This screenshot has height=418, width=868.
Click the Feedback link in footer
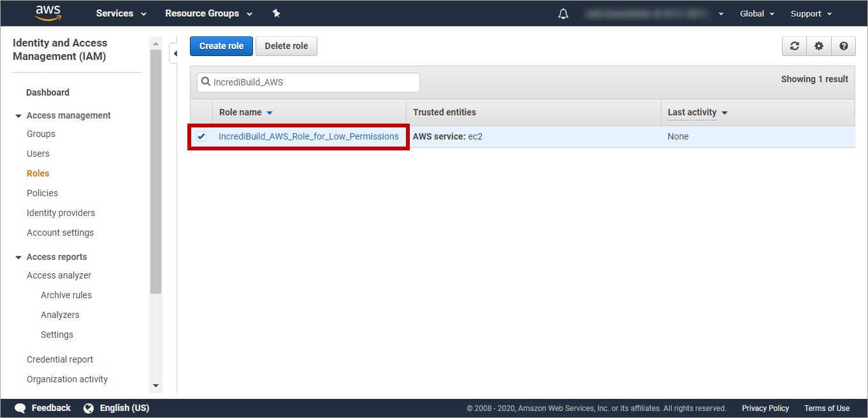[51, 408]
